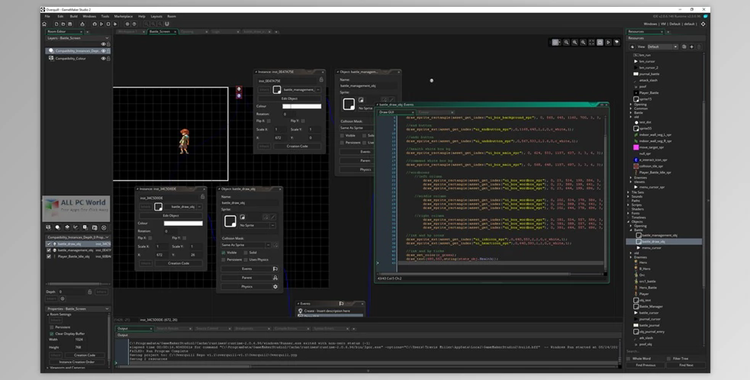750x380 pixels.
Task: Click Creation Code in inst_34C5D0DE
Action: (x=178, y=263)
